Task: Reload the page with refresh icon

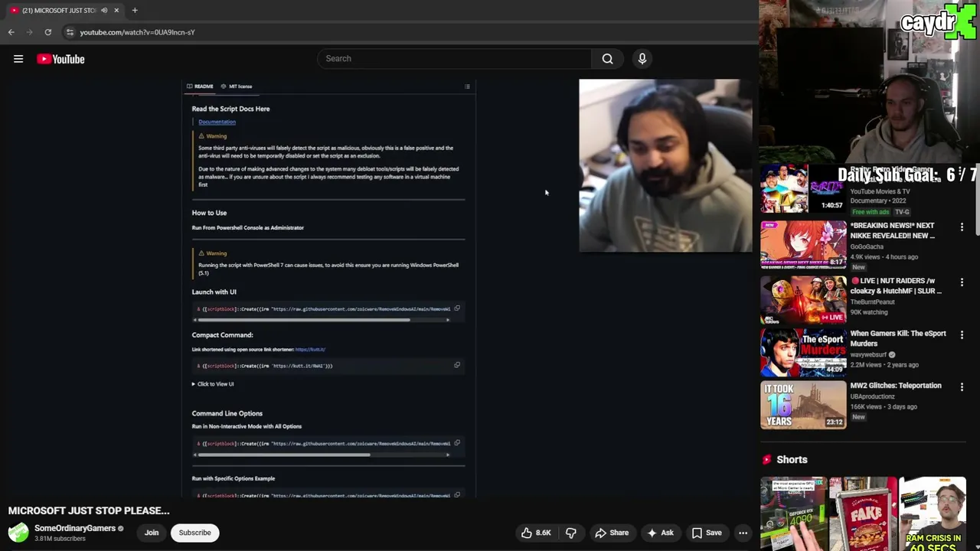Action: click(47, 32)
